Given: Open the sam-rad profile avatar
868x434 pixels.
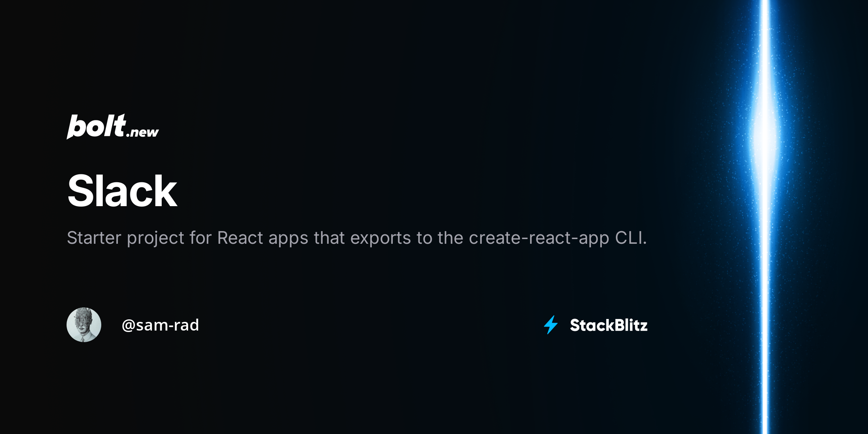Looking at the screenshot, I should click(84, 325).
